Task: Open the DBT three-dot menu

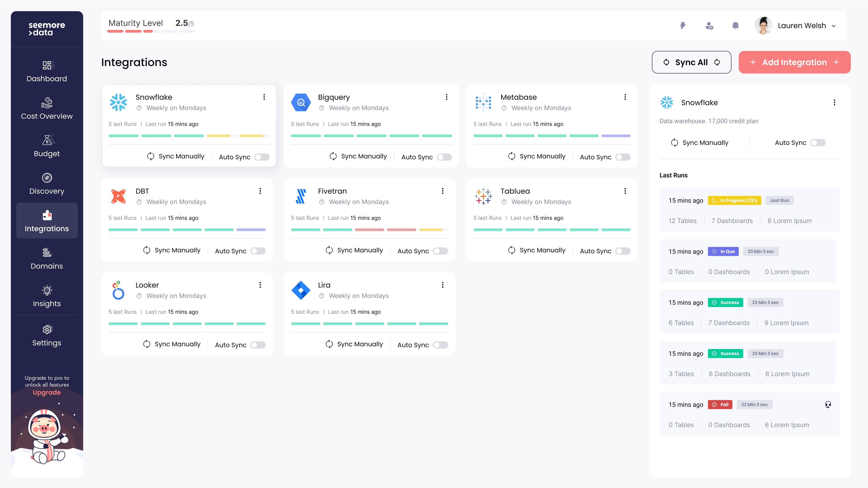Action: tap(260, 191)
